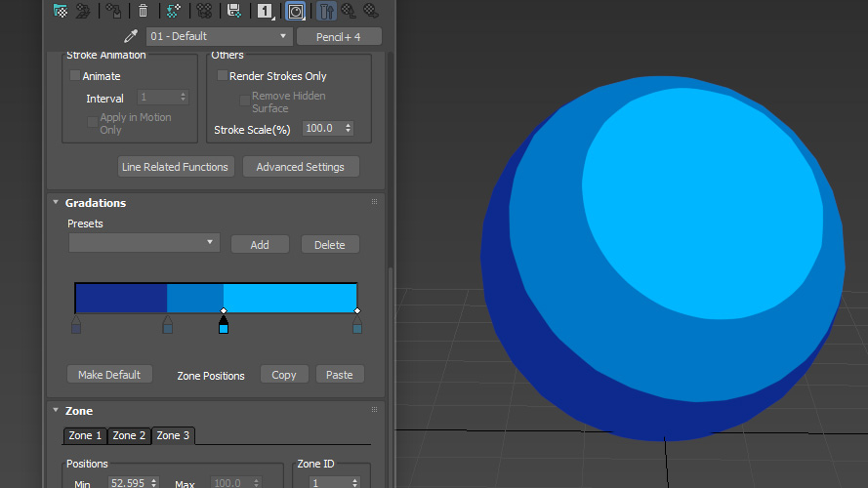Click the Pencil+ 4 material type button
The width and height of the screenshot is (868, 488).
tap(339, 36)
